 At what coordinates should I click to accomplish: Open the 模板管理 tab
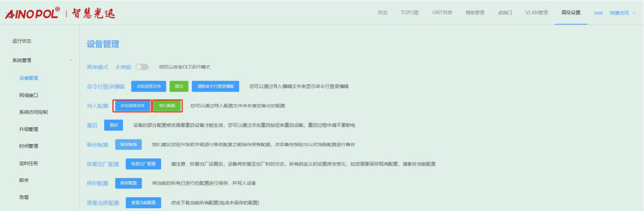(475, 13)
